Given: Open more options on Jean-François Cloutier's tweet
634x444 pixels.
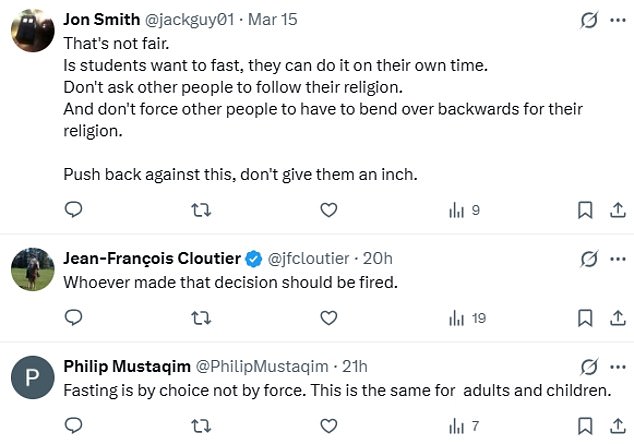Looking at the screenshot, I should [x=617, y=259].
